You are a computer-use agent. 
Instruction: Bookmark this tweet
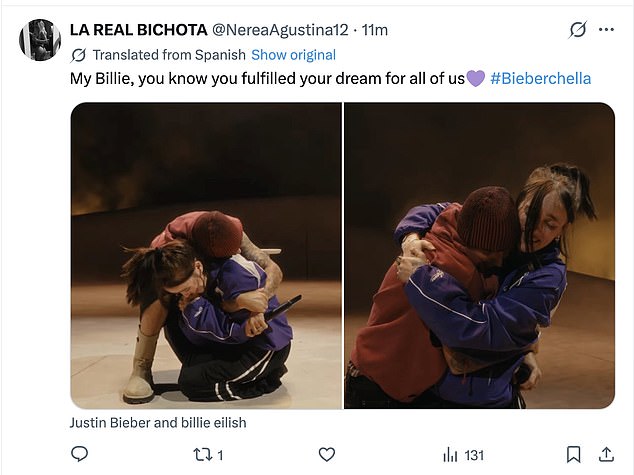tap(573, 455)
